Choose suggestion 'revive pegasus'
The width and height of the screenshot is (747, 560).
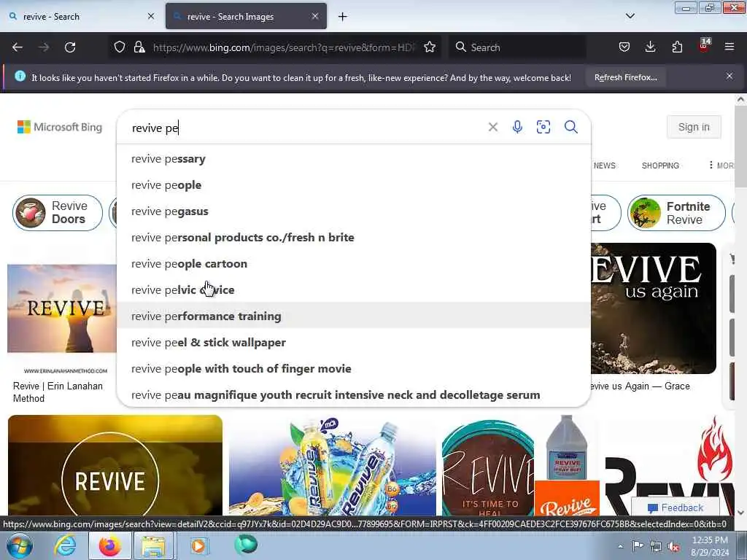click(354, 211)
